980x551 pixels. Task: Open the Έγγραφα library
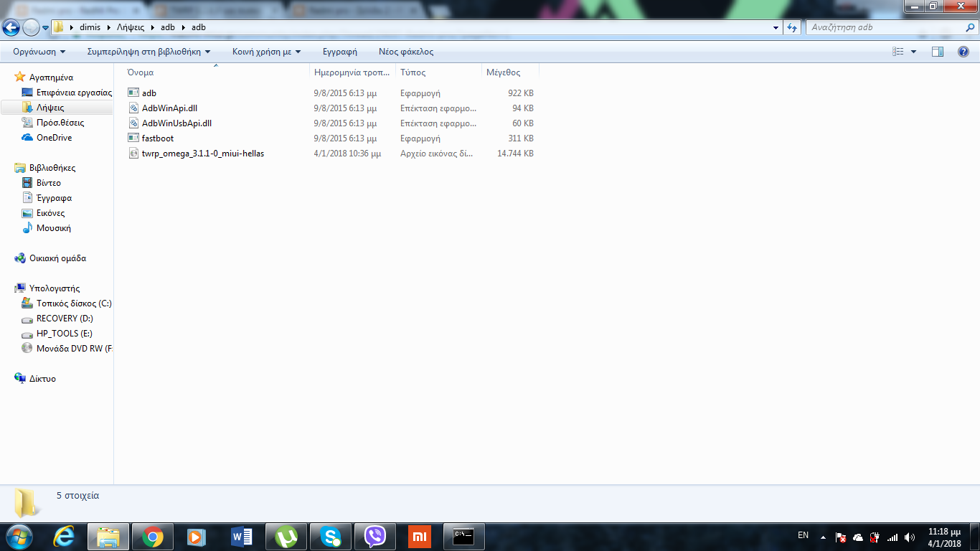[54, 198]
